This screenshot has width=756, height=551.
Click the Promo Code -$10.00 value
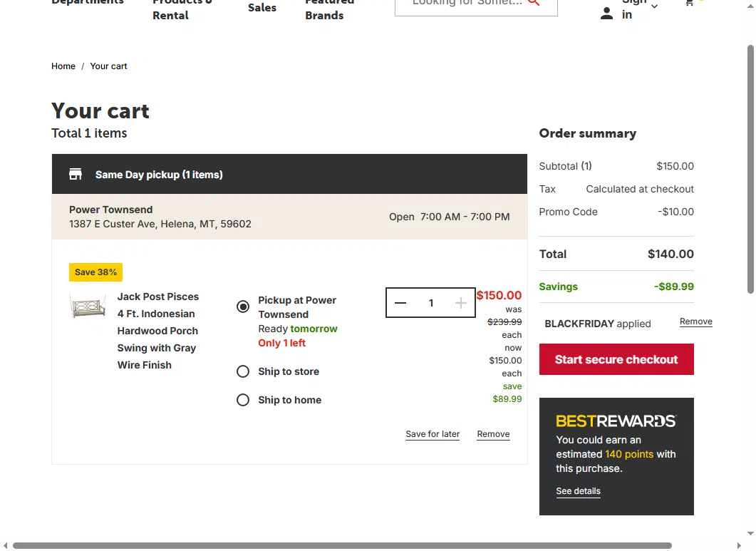click(x=676, y=212)
